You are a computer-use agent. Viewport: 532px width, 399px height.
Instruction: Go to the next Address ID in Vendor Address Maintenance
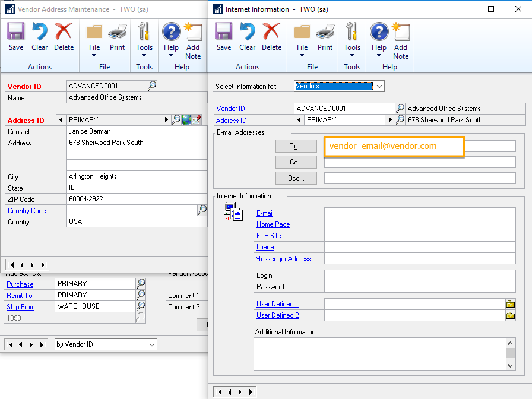166,120
